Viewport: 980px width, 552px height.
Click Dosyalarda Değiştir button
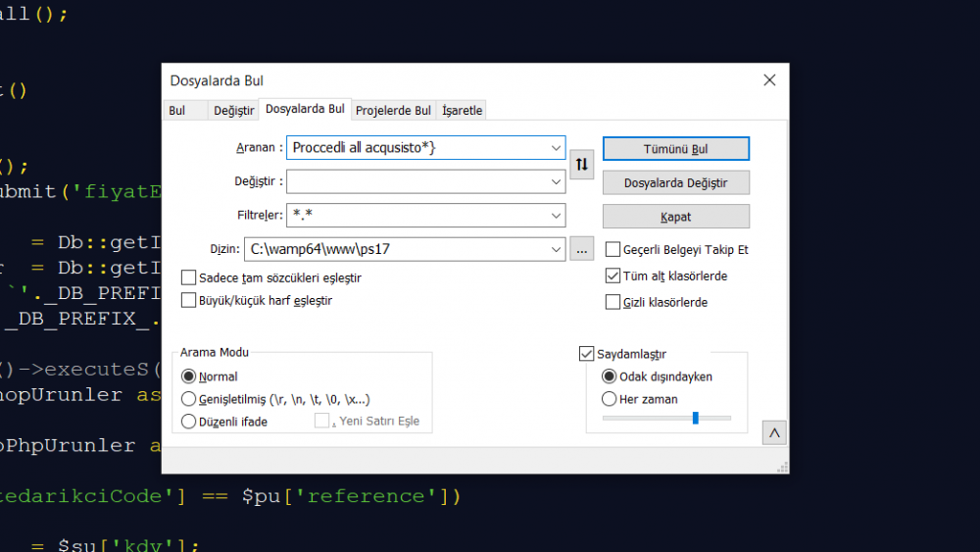coord(675,182)
